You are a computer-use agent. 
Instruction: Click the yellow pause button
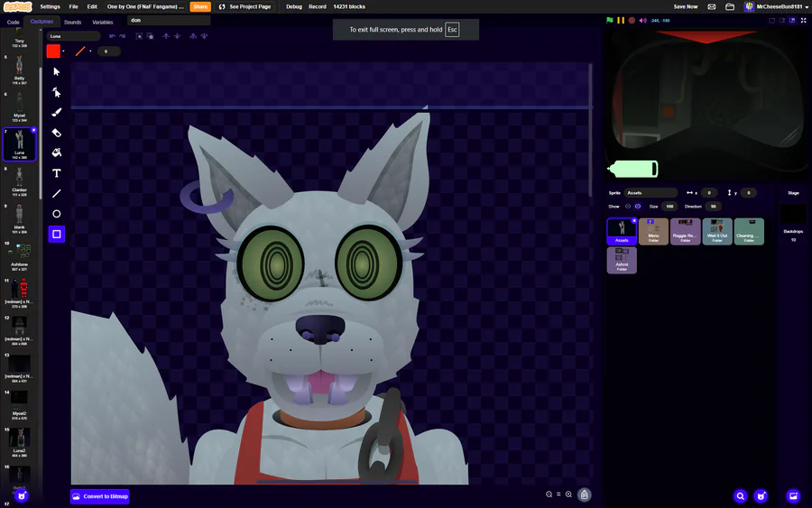click(x=621, y=20)
